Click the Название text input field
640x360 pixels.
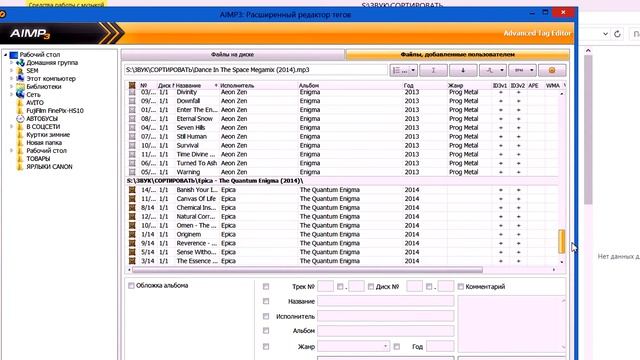(385, 301)
